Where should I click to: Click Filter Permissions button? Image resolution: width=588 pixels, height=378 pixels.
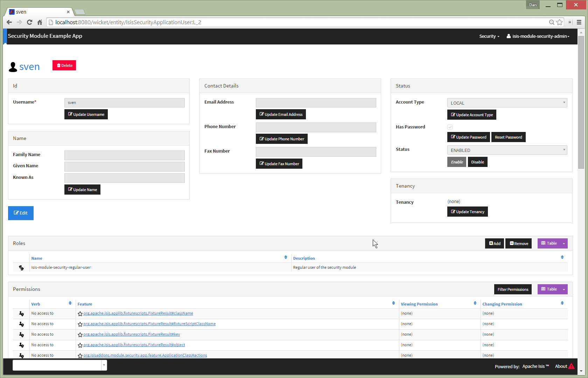coord(513,289)
